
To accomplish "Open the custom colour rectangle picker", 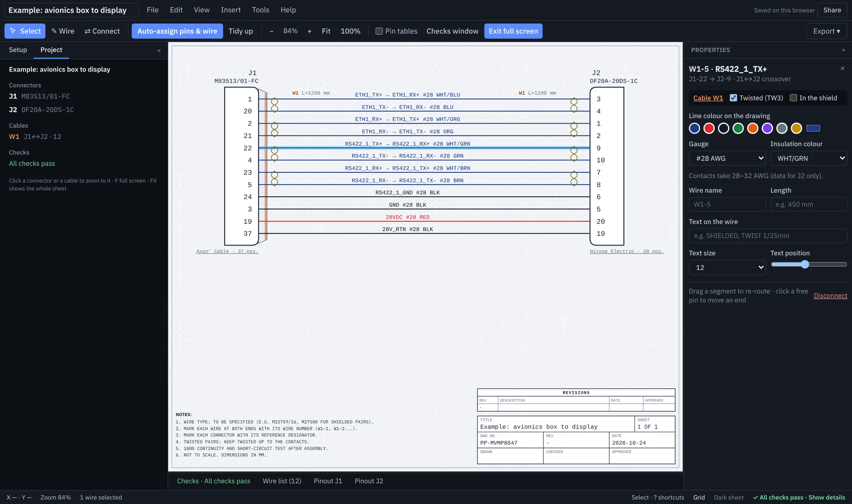I will (x=813, y=128).
